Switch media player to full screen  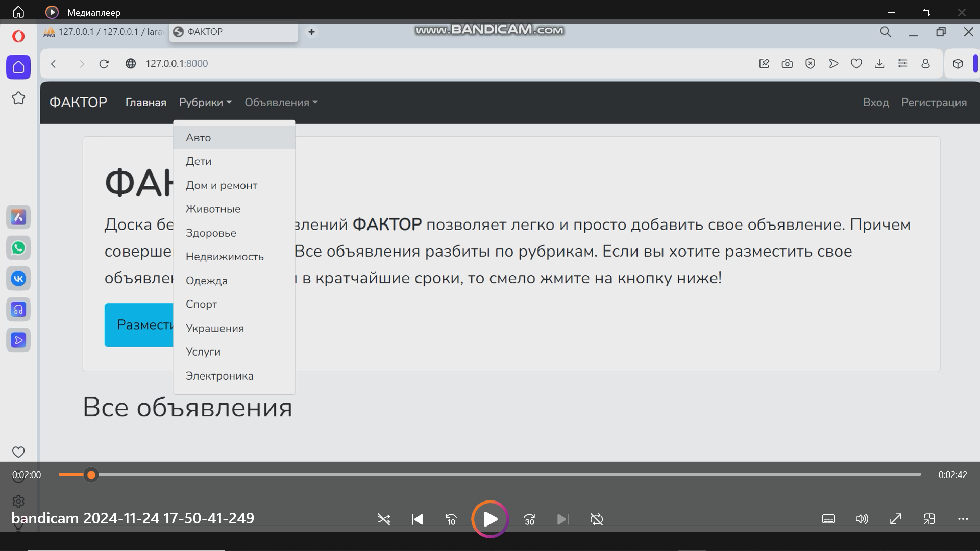point(896,519)
